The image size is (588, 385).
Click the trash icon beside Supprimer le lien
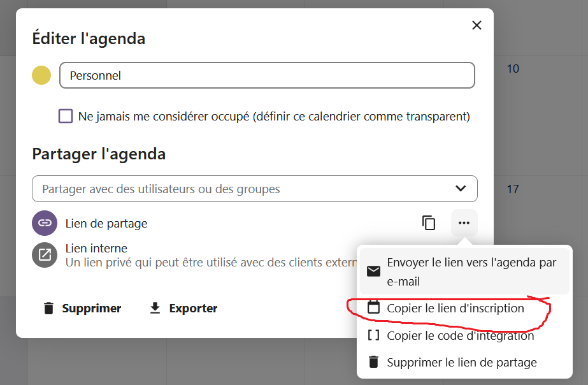point(374,362)
